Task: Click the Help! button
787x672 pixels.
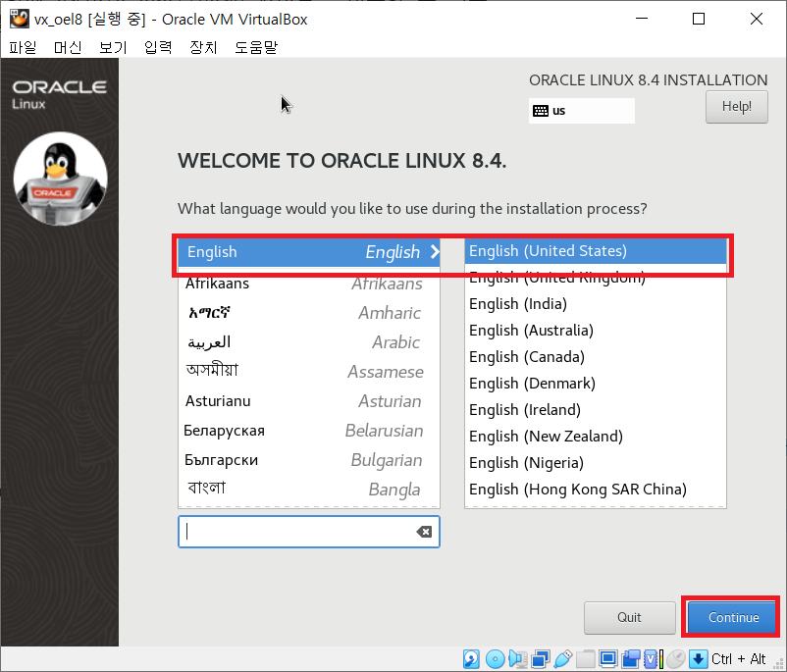Action: (x=736, y=107)
